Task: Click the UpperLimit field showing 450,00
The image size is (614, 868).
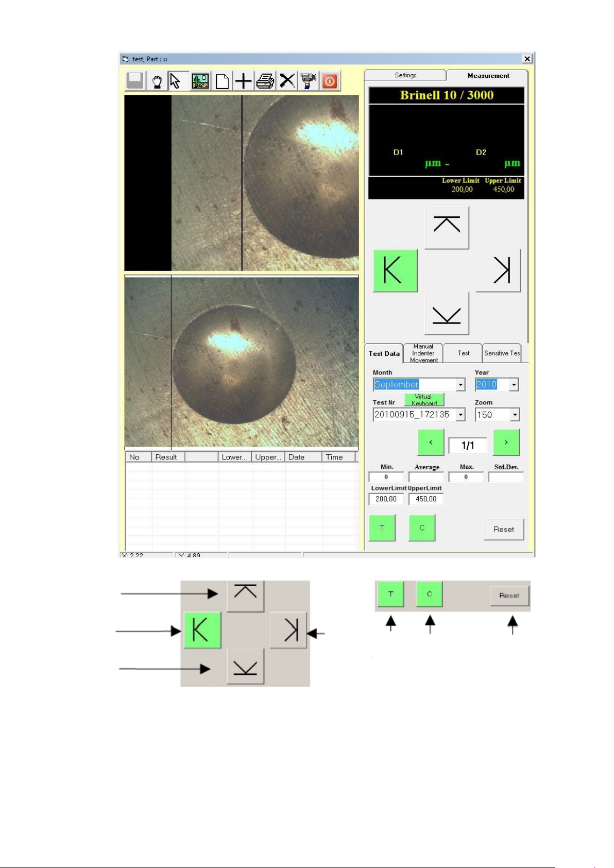Action: point(426,499)
